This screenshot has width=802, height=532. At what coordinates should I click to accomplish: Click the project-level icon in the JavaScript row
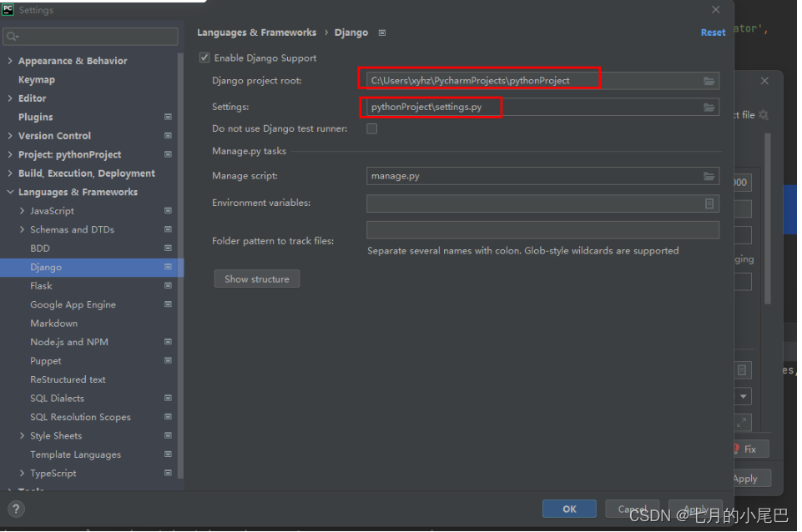168,211
